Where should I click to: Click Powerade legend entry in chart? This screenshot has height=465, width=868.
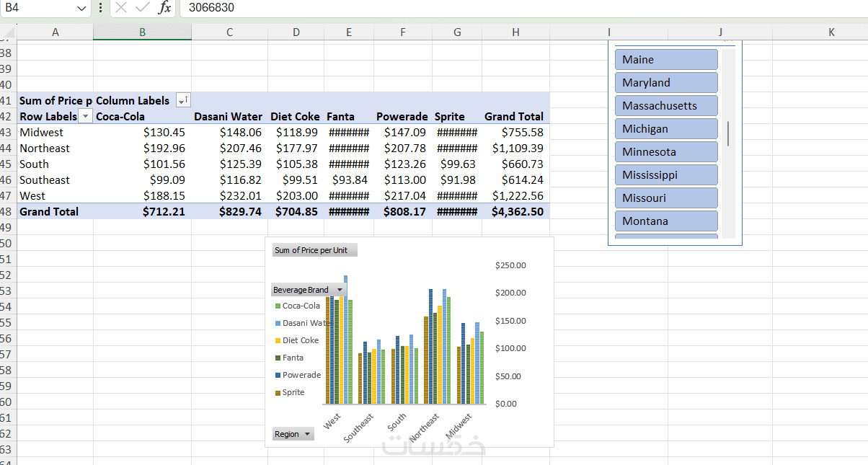[298, 375]
